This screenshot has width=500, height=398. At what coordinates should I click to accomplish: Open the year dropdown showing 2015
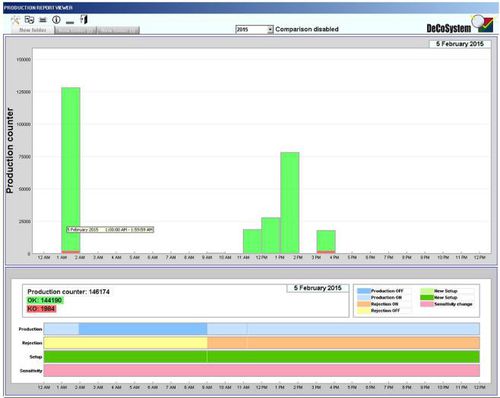pos(254,29)
